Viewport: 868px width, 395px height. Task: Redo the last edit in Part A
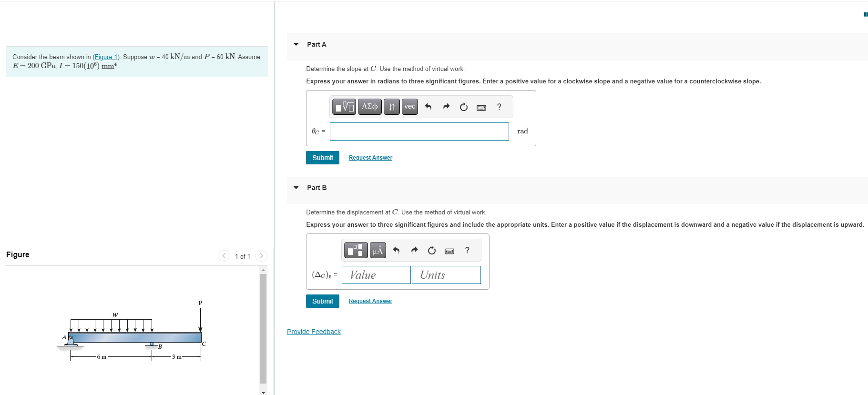[x=446, y=107]
